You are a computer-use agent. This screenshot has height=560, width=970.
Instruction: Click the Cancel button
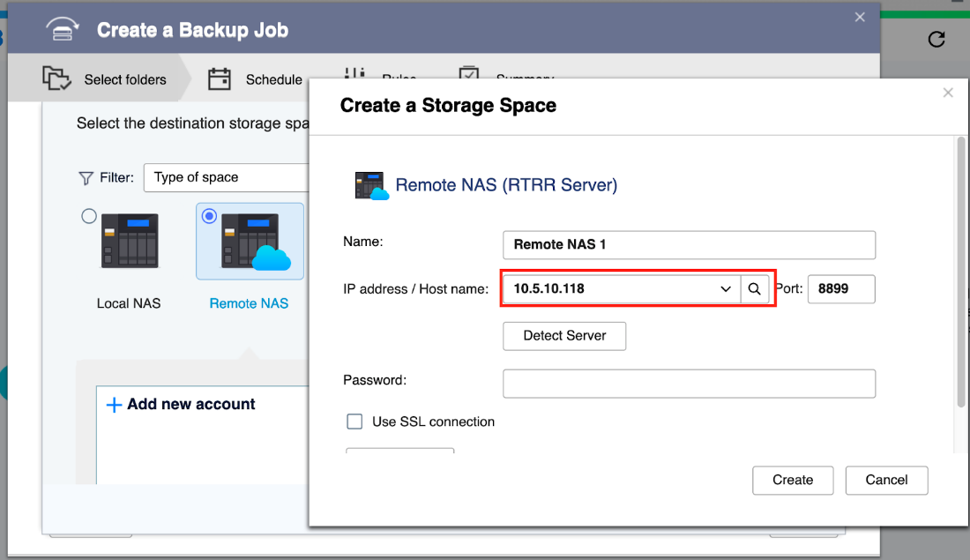click(x=886, y=480)
